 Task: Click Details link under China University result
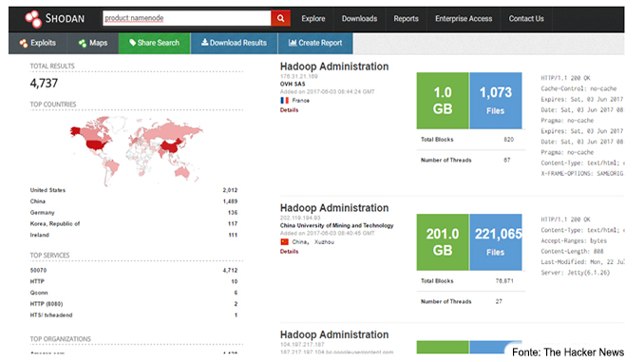tap(289, 251)
